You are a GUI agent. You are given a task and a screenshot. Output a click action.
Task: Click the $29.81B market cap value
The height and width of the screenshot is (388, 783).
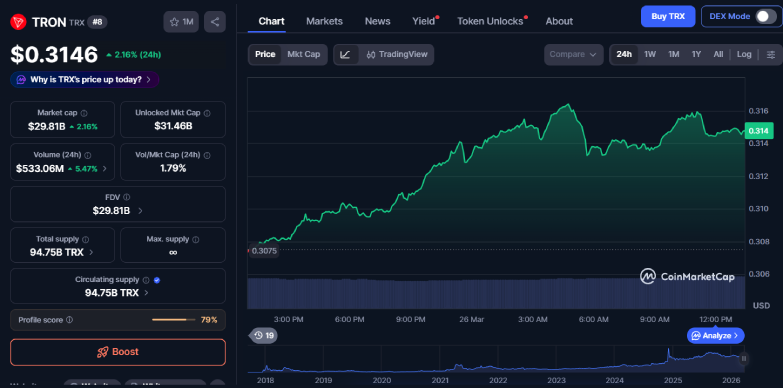tap(46, 127)
